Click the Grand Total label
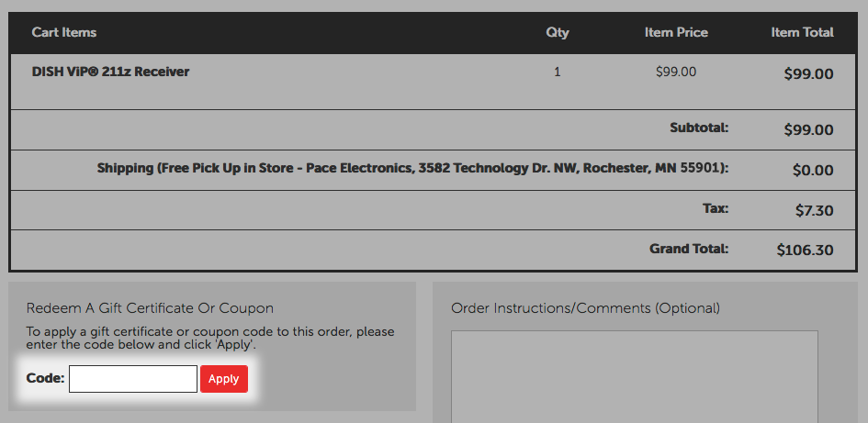This screenshot has height=423, width=868. (689, 249)
